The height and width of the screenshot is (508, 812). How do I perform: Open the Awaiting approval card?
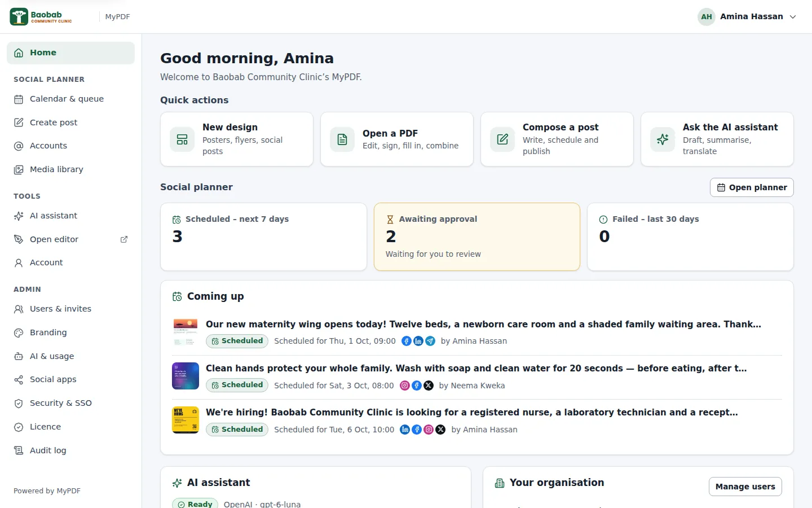click(x=477, y=237)
